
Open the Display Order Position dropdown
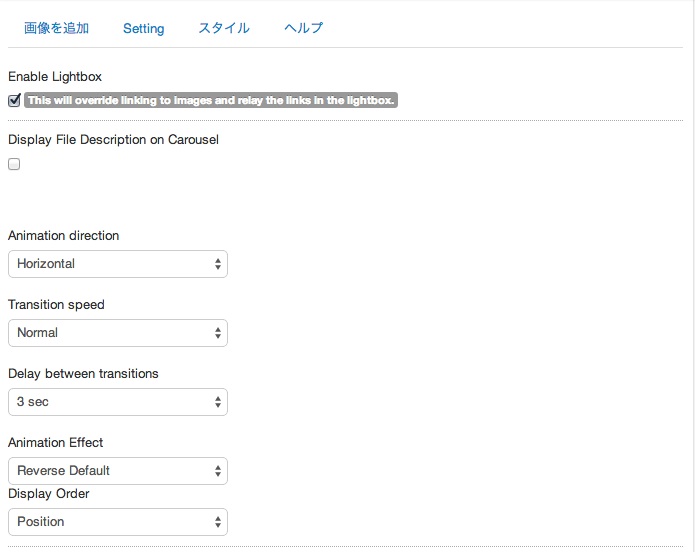point(117,522)
